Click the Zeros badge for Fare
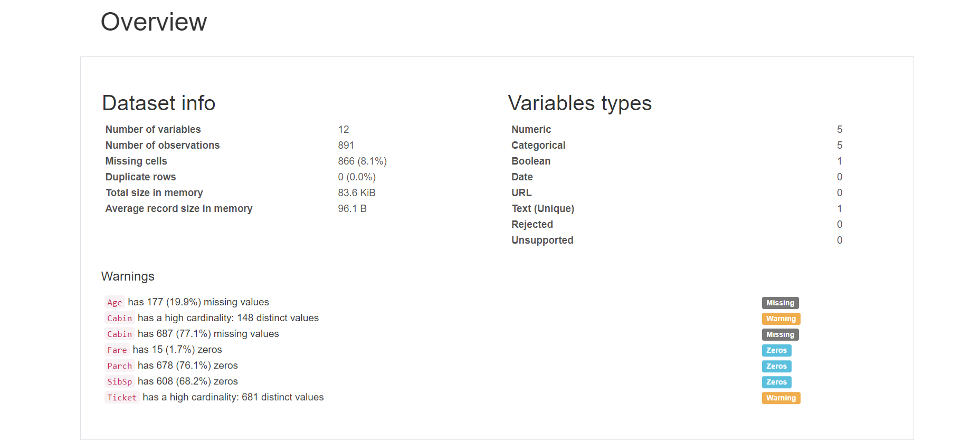The width and height of the screenshot is (980, 443). click(776, 350)
